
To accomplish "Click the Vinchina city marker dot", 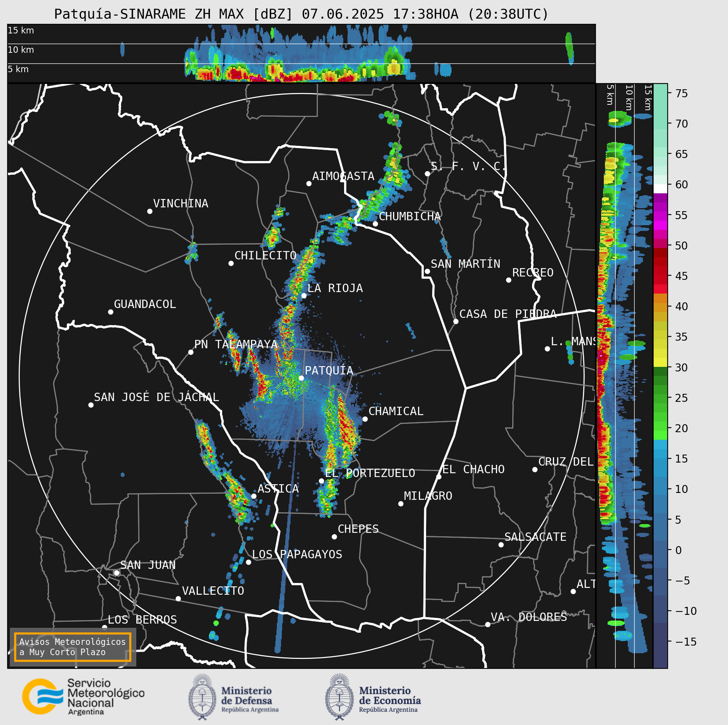I will coord(150,211).
